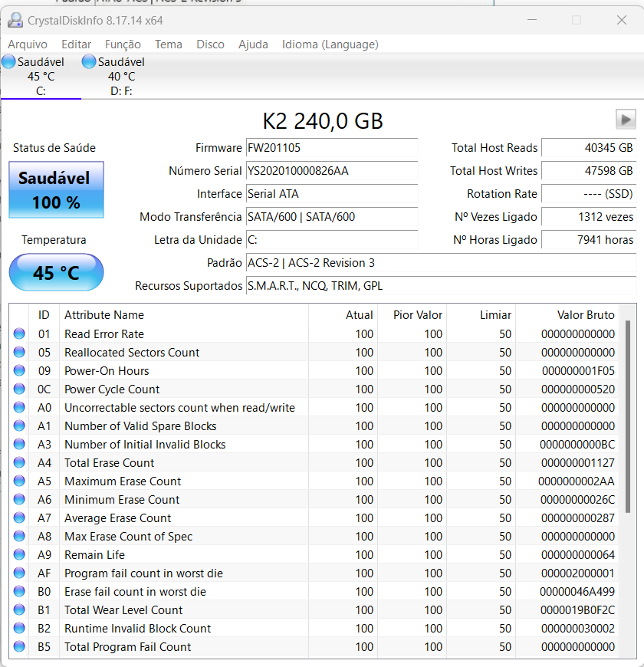
Task: Click status orb in Total Program Fail Count row
Action: tap(19, 646)
